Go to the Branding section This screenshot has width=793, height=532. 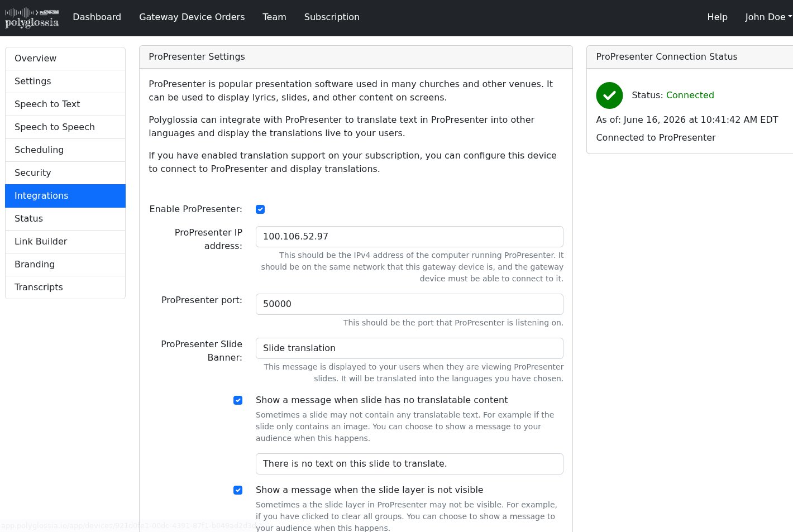65,265
